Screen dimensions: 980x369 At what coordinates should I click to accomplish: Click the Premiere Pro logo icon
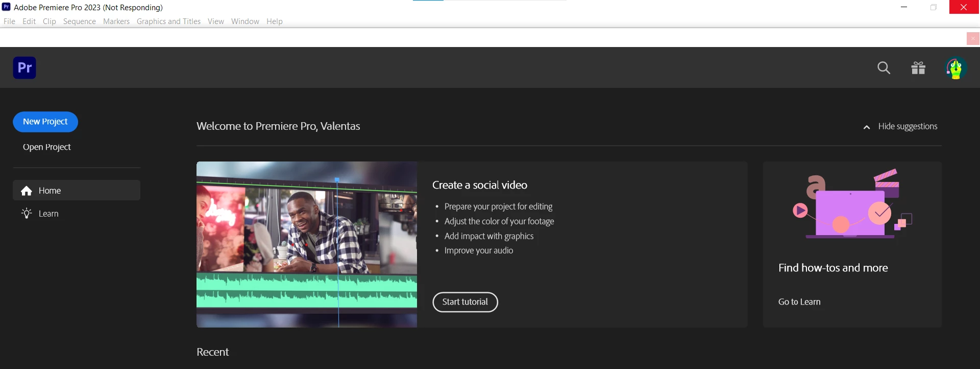tap(24, 68)
